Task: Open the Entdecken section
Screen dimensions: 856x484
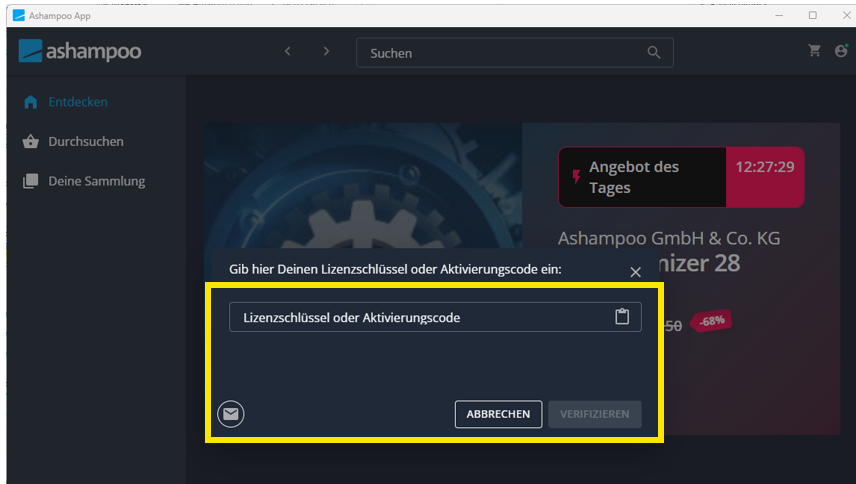Action: click(x=78, y=102)
